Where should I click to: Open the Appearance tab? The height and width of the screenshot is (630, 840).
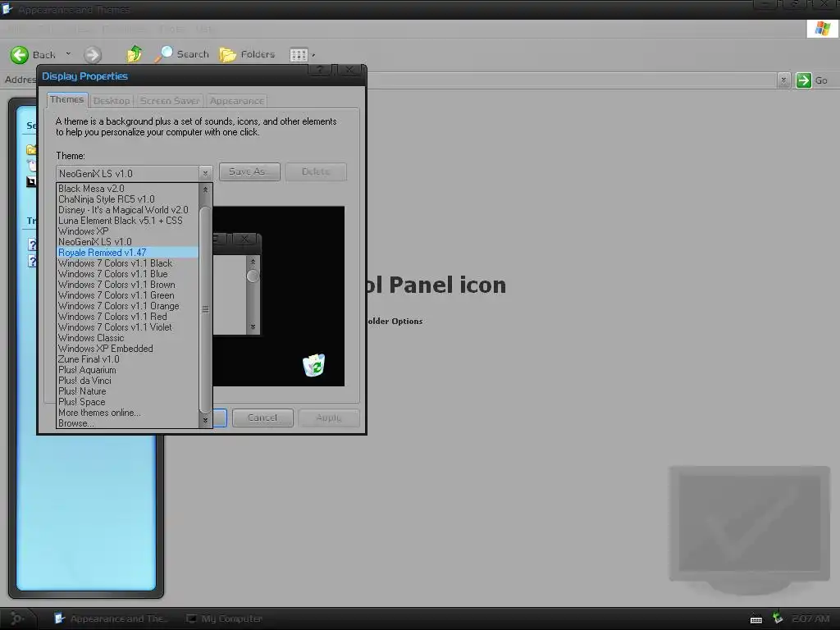237,101
